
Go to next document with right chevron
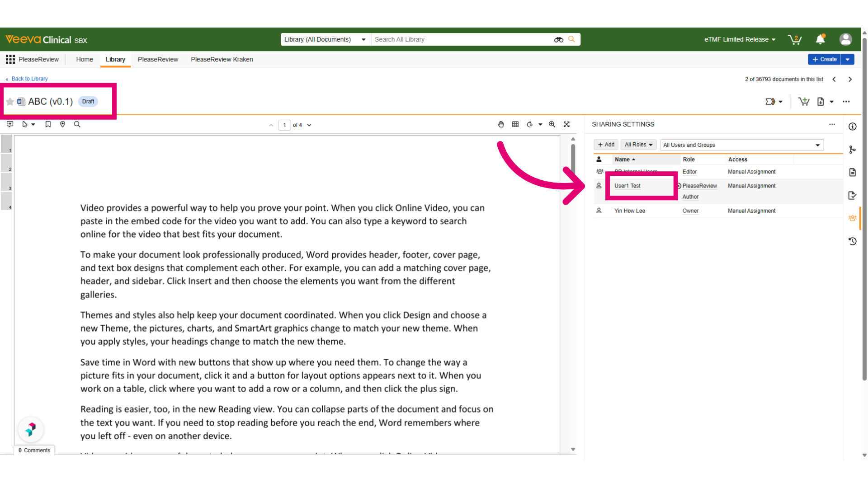pyautogui.click(x=850, y=80)
